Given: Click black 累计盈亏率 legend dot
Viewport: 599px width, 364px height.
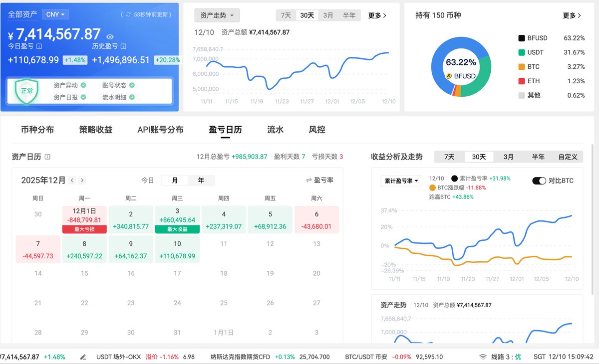Looking at the screenshot, I should 454,179.
